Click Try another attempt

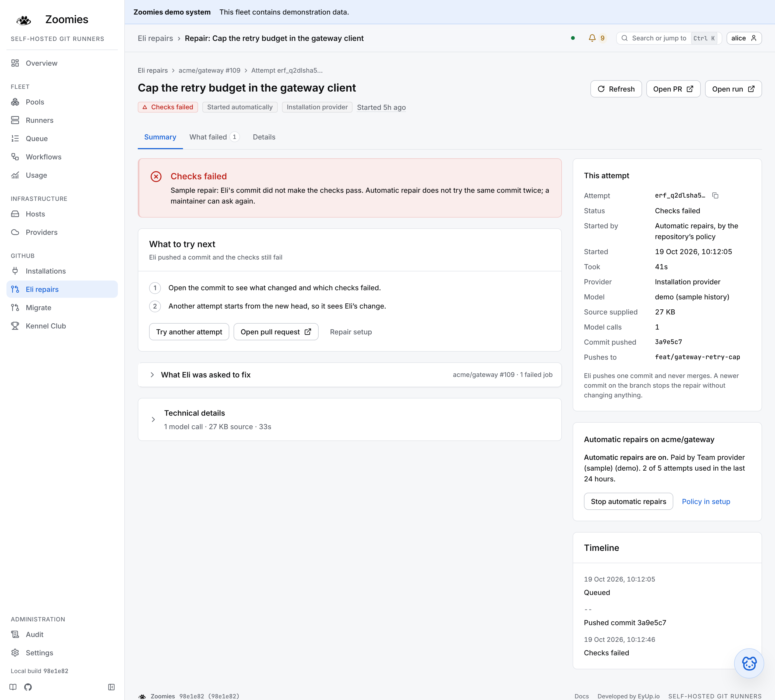pyautogui.click(x=189, y=332)
